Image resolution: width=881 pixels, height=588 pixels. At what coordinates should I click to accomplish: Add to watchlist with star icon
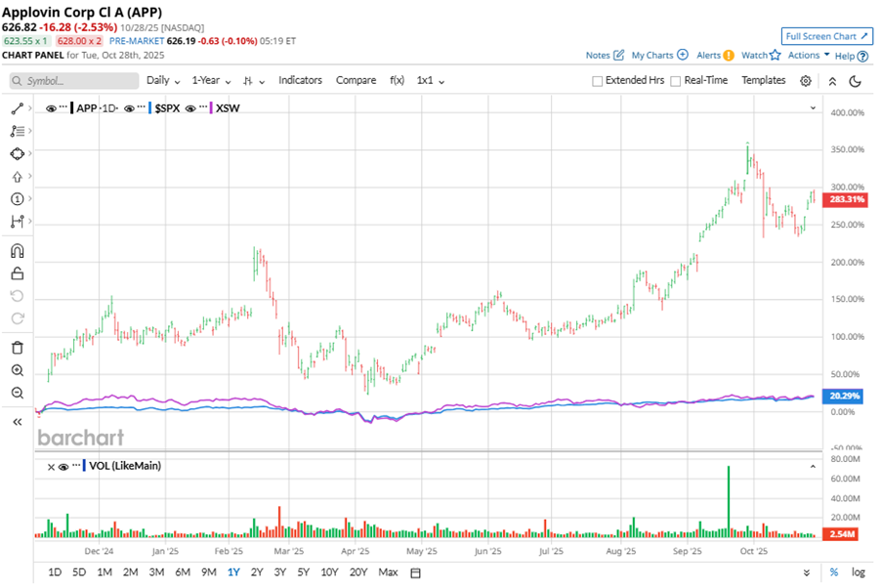coord(776,55)
